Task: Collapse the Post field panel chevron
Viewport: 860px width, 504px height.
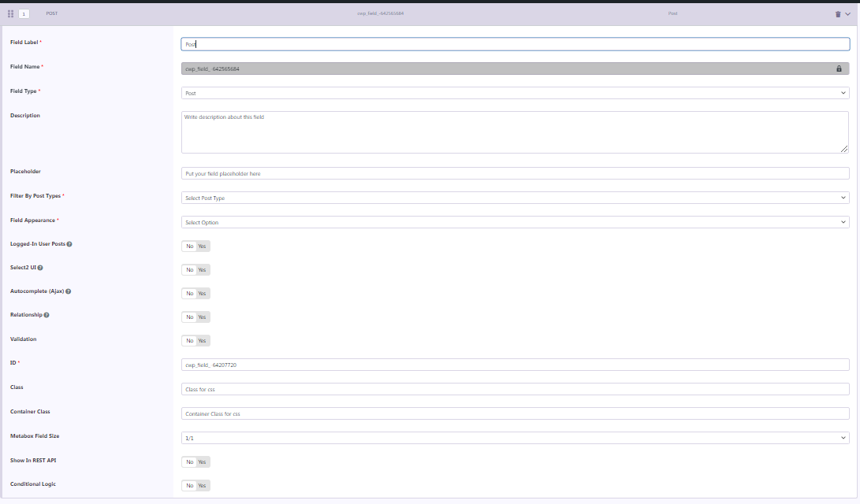Action: pyautogui.click(x=847, y=14)
